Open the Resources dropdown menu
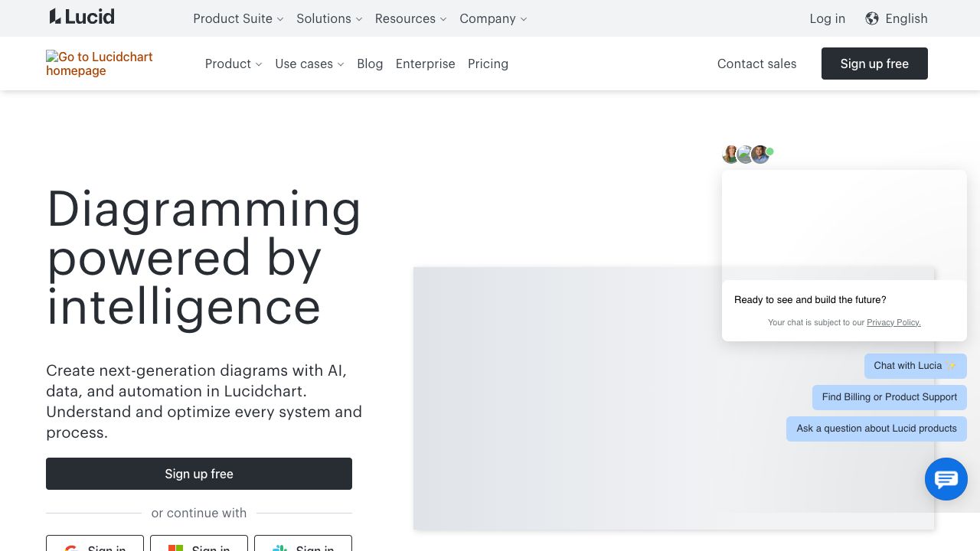980x551 pixels. pos(410,18)
